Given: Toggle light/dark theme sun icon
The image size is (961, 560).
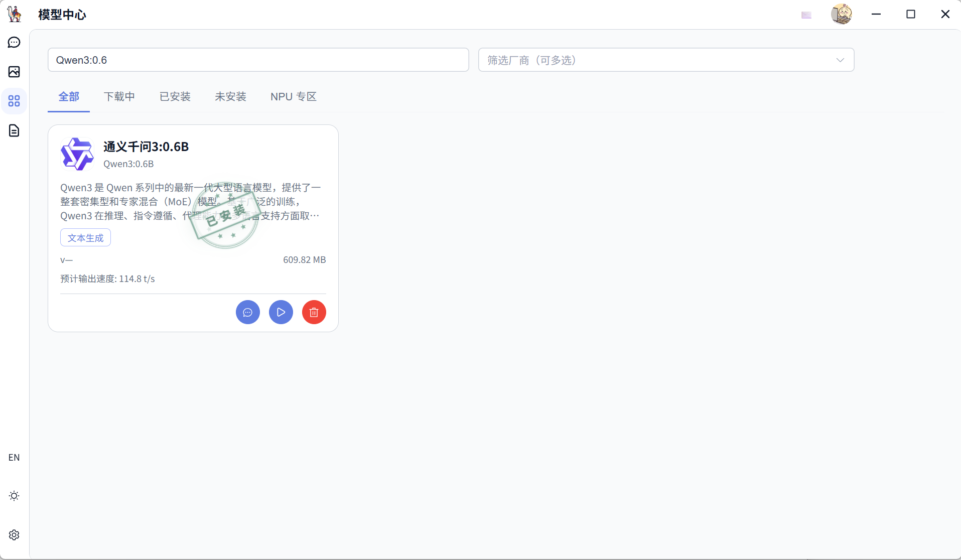Looking at the screenshot, I should 14,496.
